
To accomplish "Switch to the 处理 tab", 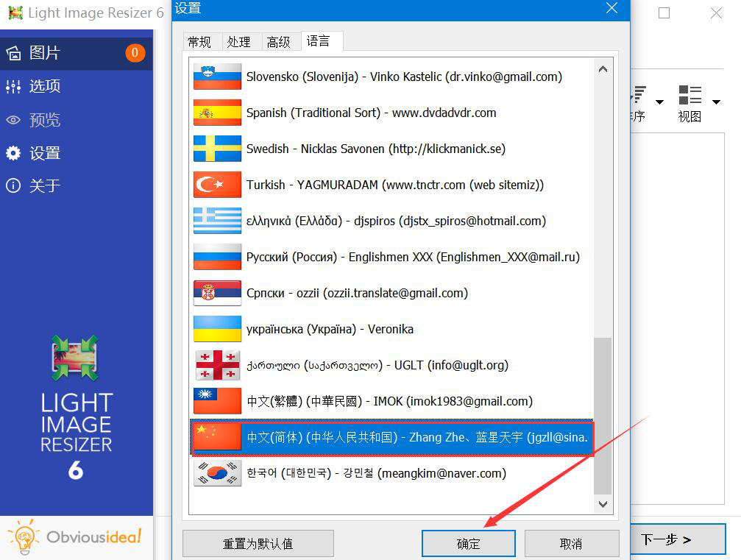I will (x=238, y=42).
